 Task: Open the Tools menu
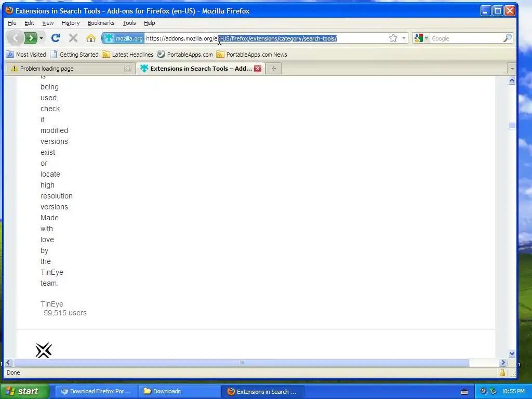[129, 23]
